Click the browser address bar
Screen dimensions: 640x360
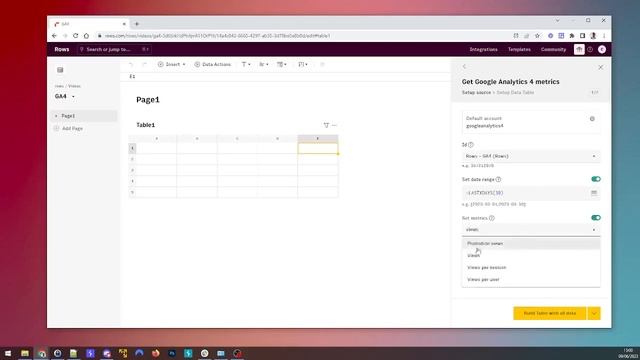pyautogui.click(x=302, y=36)
